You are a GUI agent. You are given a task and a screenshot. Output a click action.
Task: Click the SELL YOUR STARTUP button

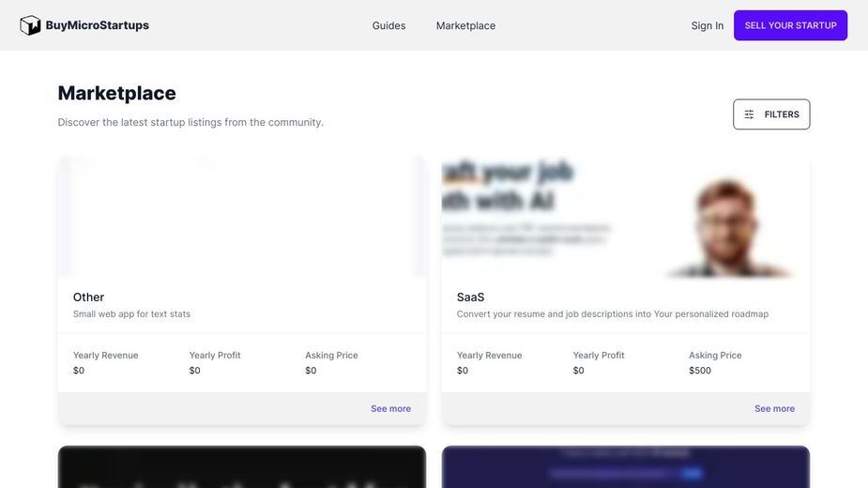(x=790, y=25)
